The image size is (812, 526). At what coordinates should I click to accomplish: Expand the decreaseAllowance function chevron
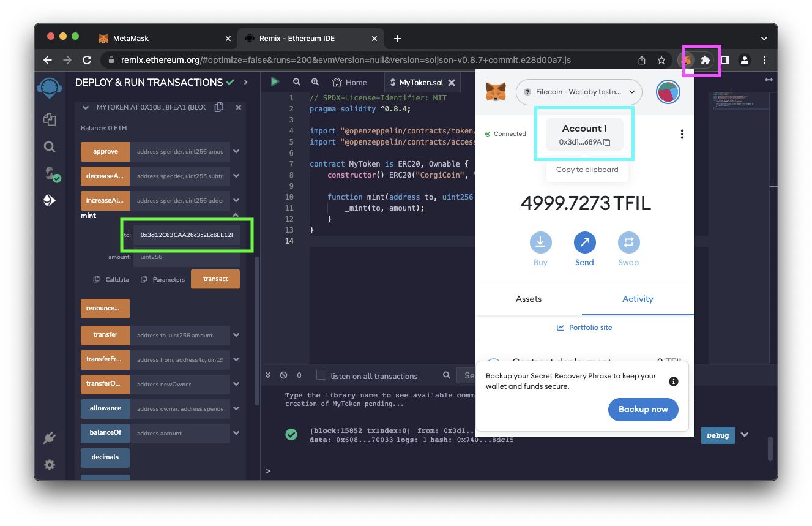[236, 176]
